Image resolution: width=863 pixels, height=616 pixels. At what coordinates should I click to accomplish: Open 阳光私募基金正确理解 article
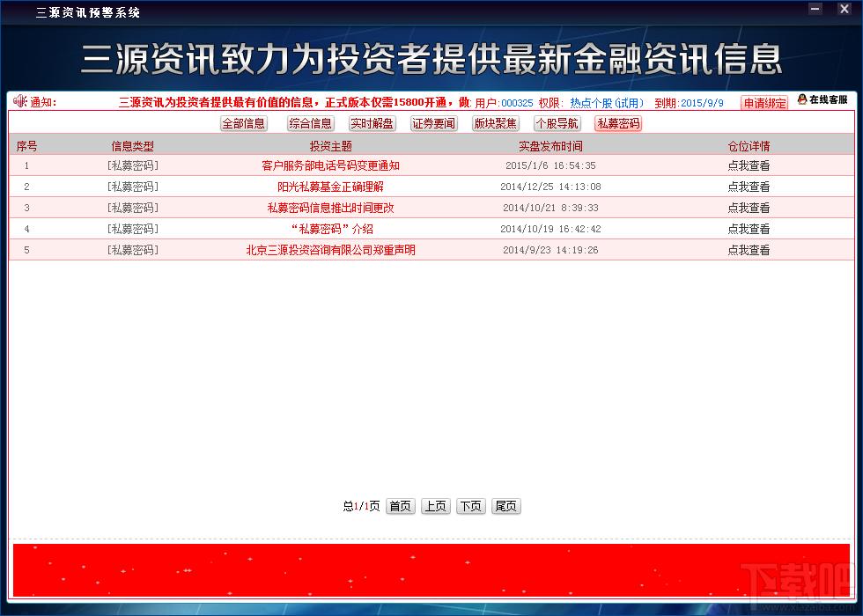(x=330, y=187)
